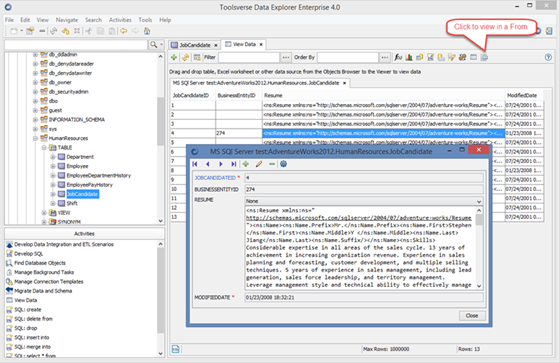
Task: Click the Order By input field
Action: (348, 57)
